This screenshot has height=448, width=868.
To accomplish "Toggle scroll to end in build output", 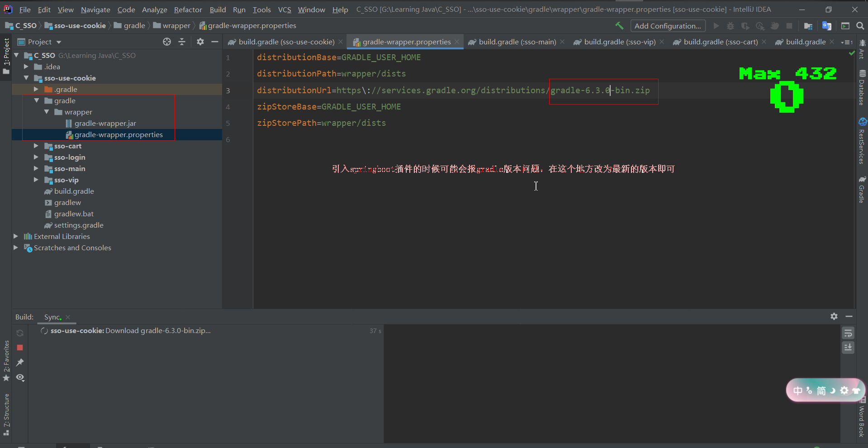I will click(848, 348).
